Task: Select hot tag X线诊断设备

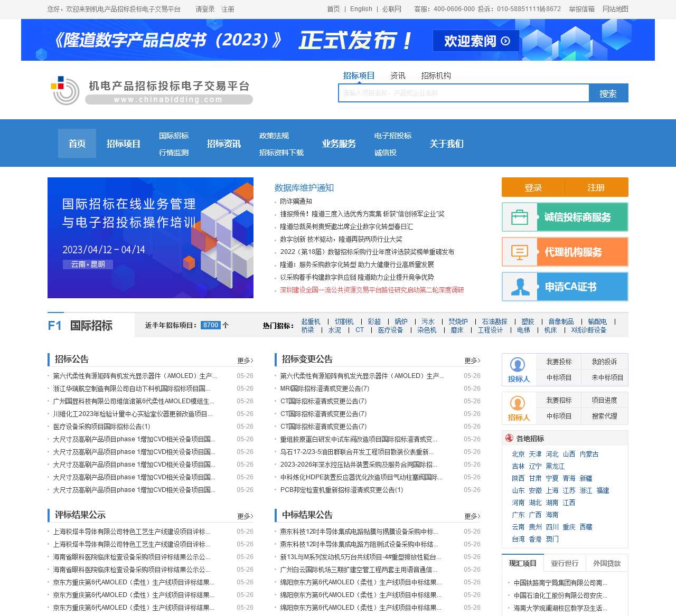Action: [588, 330]
